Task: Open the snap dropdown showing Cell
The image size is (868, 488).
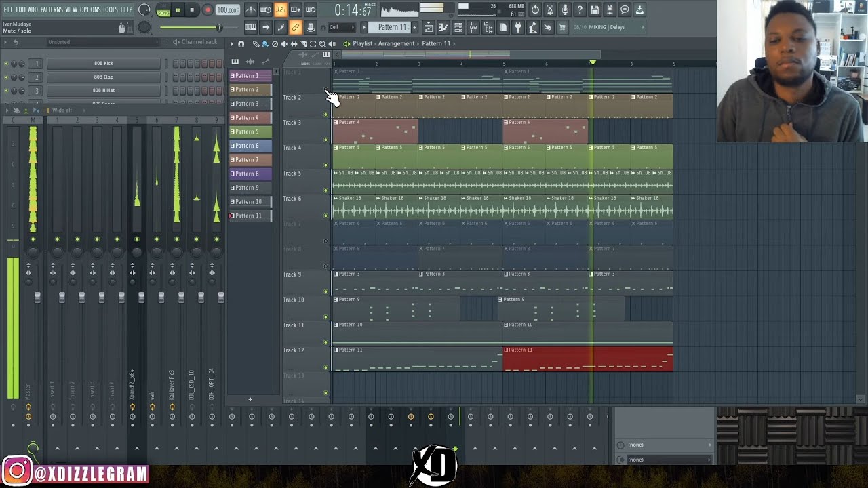Action: click(x=341, y=27)
